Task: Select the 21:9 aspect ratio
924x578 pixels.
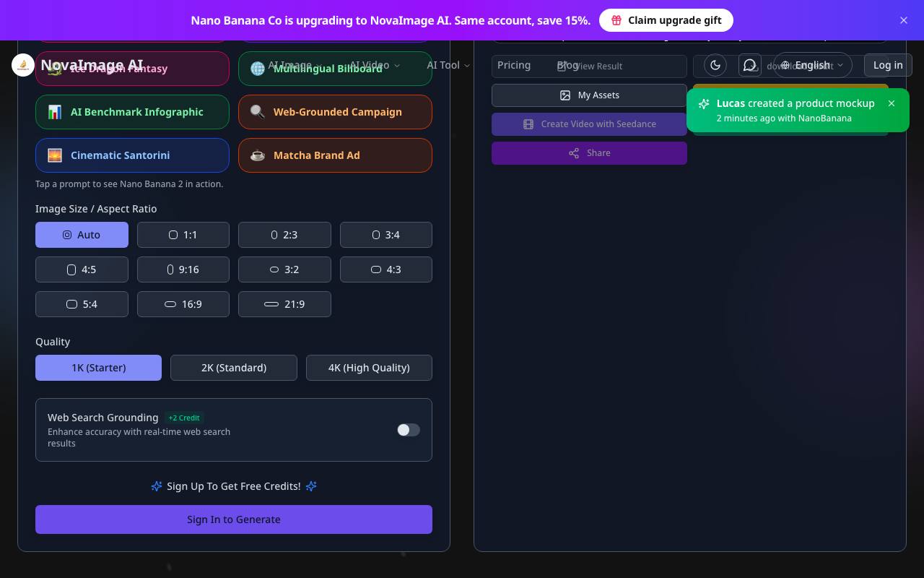Action: (284, 304)
